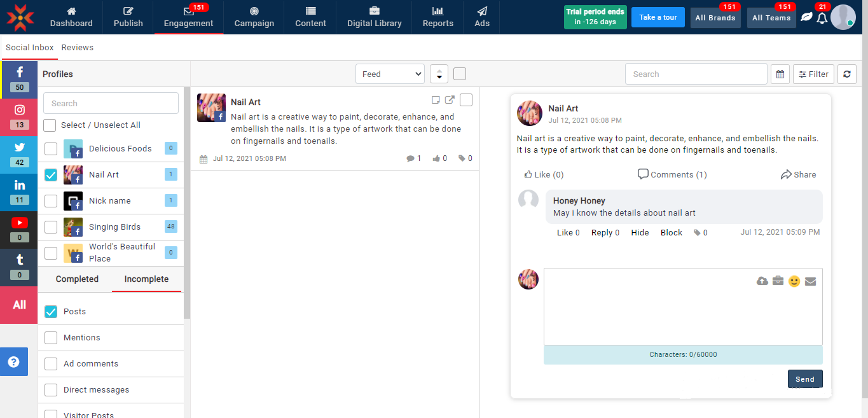Check the Delicious Foods profile checkbox
Viewport: 868px width, 418px height.
(51, 149)
